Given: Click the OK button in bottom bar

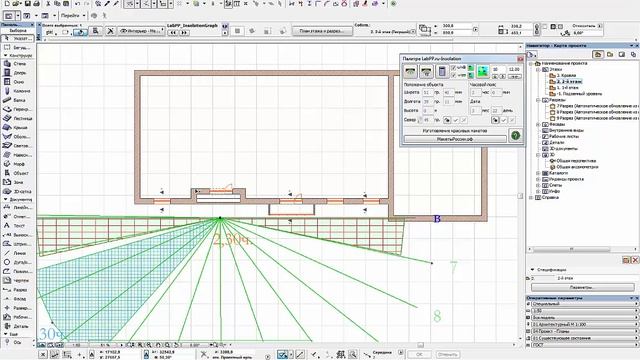Looking at the screenshot, I should tap(420, 354).
